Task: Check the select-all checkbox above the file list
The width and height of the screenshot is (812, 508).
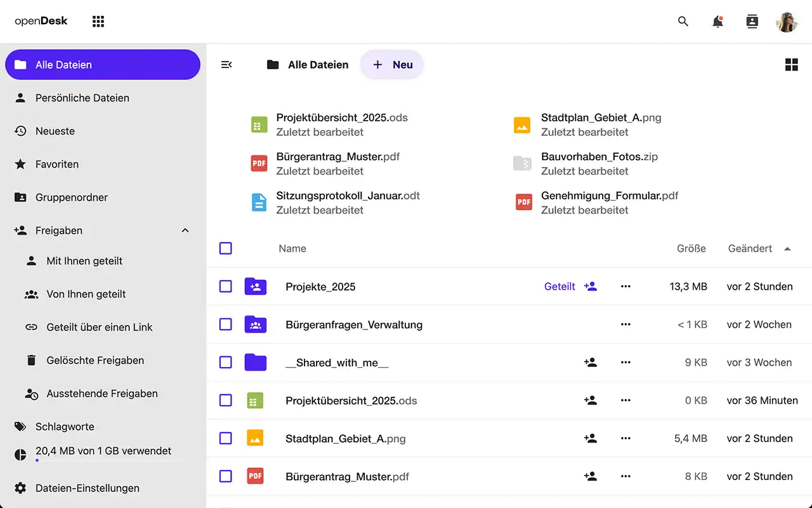Action: (225, 248)
